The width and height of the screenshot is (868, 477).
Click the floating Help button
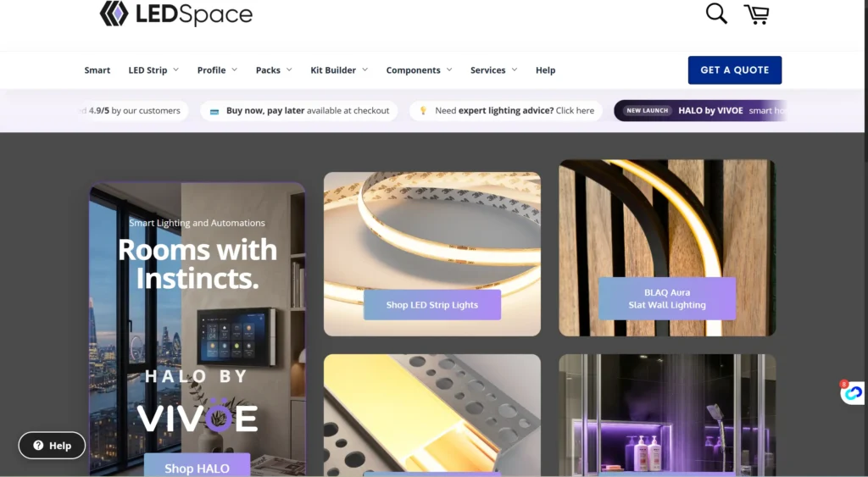[52, 446]
